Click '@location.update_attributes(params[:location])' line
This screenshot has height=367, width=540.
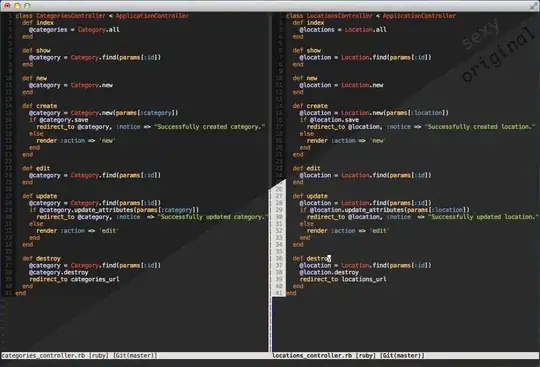click(x=384, y=210)
